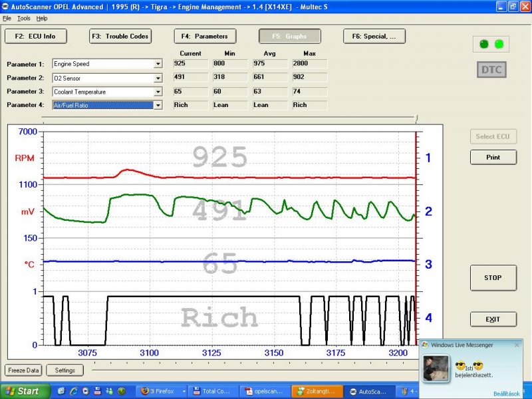532x399 pixels.
Task: Open the Show Desktop quick launch icon
Action: (x=61, y=391)
